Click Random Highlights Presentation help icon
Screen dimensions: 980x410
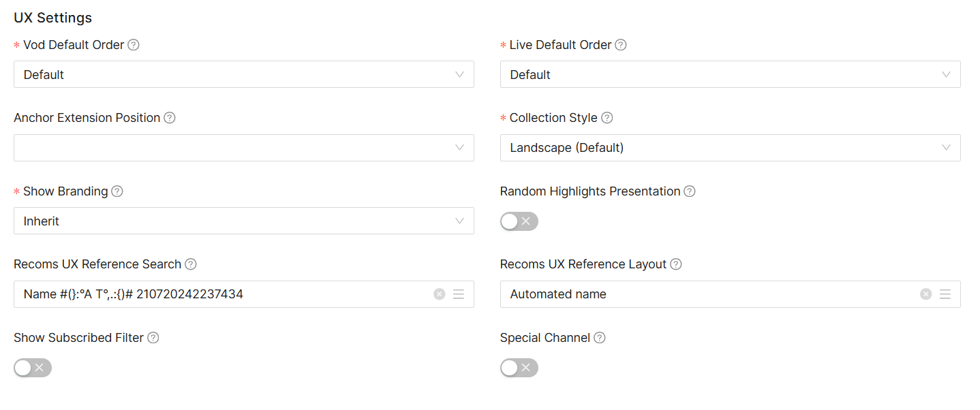(x=690, y=191)
